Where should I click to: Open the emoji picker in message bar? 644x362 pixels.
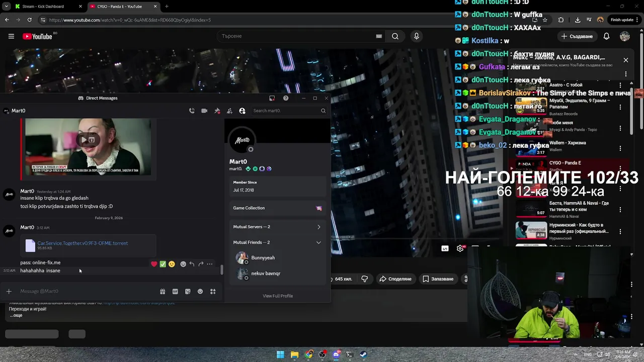pos(200,291)
